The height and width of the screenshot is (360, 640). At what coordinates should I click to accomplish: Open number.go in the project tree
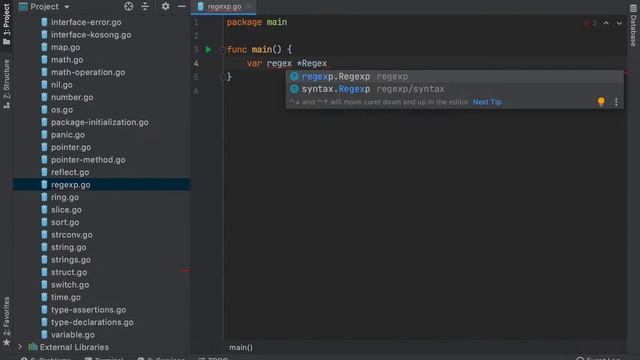pos(72,97)
